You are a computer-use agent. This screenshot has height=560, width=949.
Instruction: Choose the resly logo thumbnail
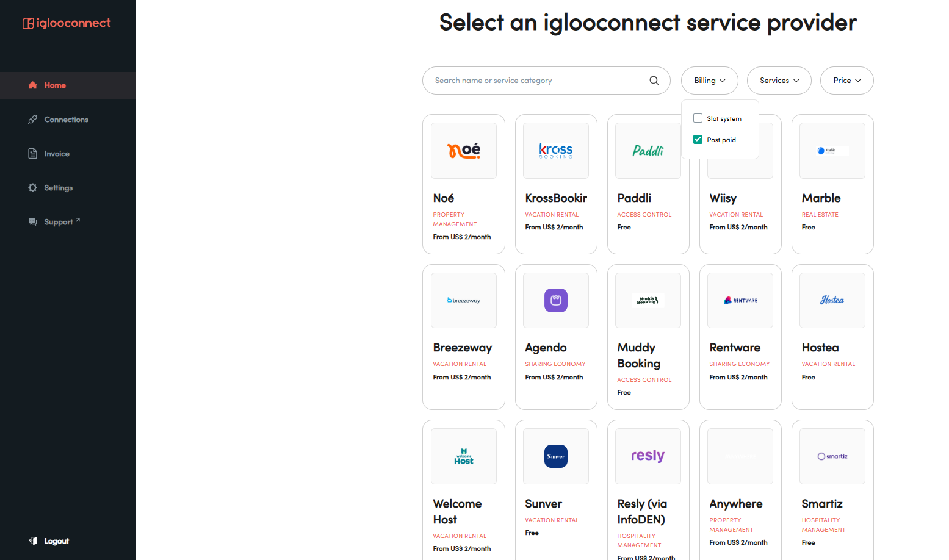coord(648,456)
